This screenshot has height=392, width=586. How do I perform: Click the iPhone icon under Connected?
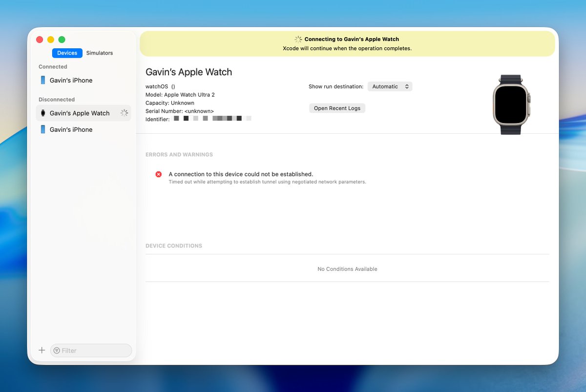point(43,80)
